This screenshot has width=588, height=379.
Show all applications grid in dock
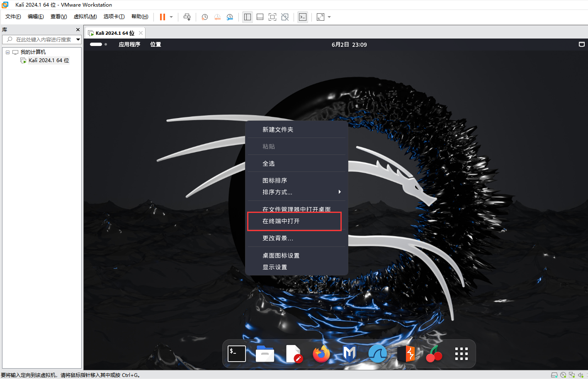461,354
